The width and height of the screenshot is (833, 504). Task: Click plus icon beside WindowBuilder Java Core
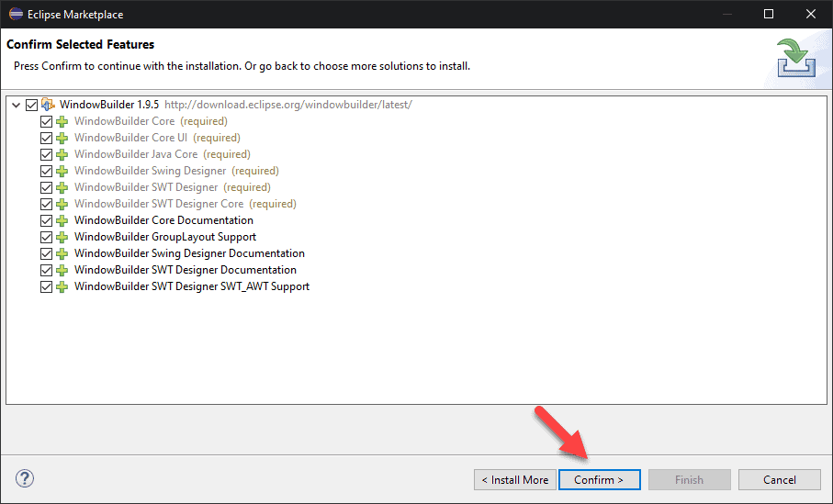(62, 154)
